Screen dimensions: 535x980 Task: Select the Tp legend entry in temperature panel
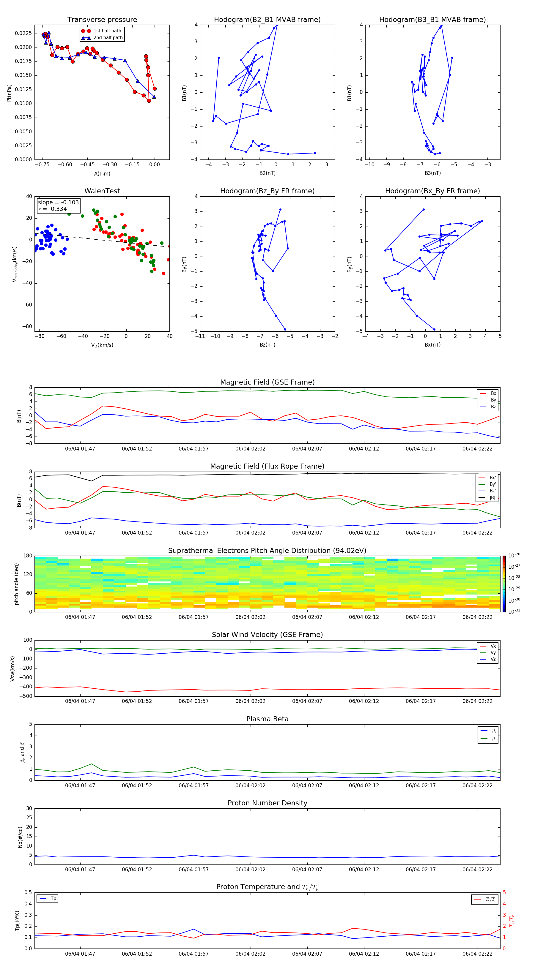(48, 899)
